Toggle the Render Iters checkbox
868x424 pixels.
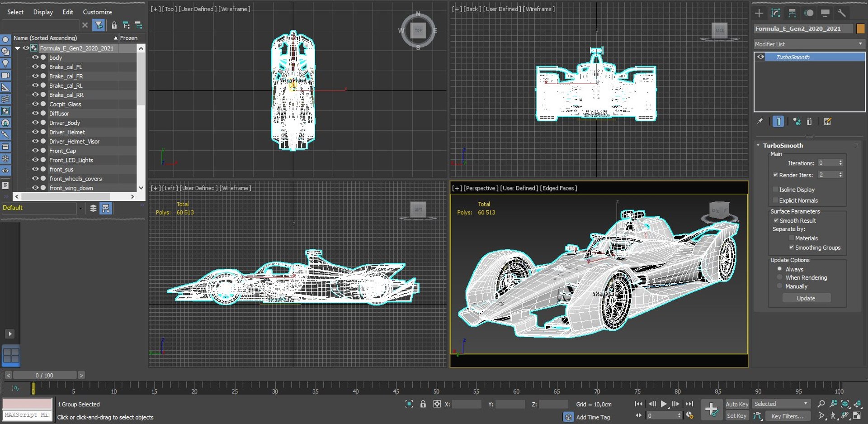776,175
